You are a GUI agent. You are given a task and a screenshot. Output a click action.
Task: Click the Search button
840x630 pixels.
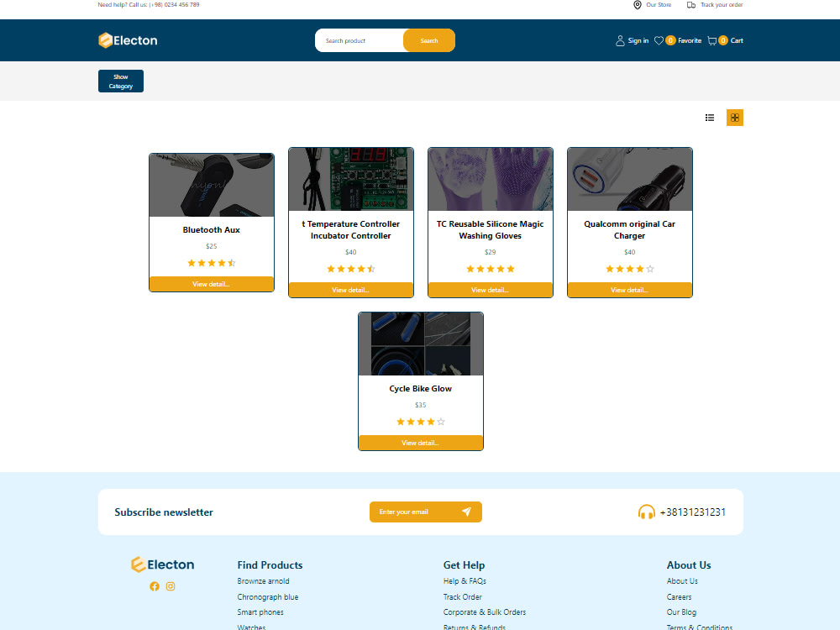[429, 40]
